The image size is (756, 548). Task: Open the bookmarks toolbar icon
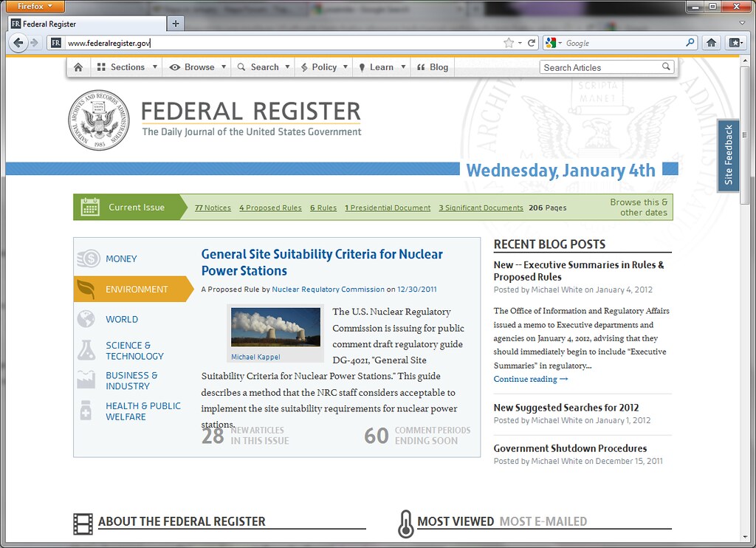[735, 42]
